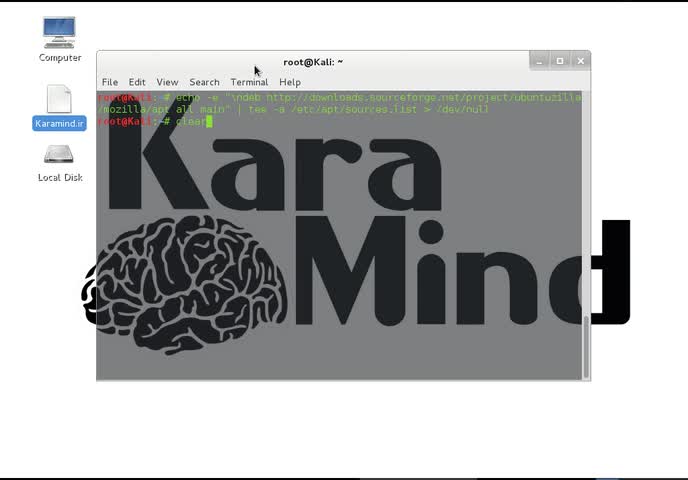Open the Search menu in terminal
The width and height of the screenshot is (688, 480).
204,82
